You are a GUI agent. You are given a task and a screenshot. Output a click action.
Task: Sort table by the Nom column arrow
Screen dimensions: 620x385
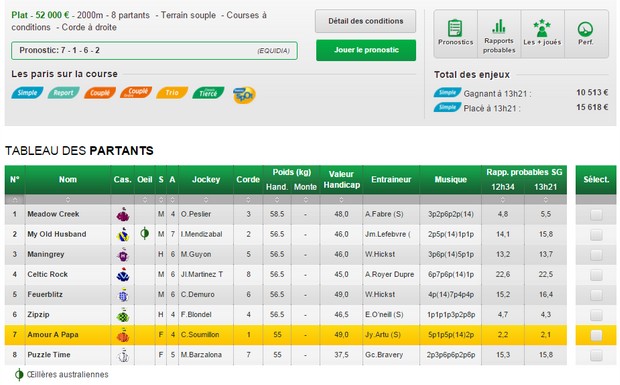(68, 200)
